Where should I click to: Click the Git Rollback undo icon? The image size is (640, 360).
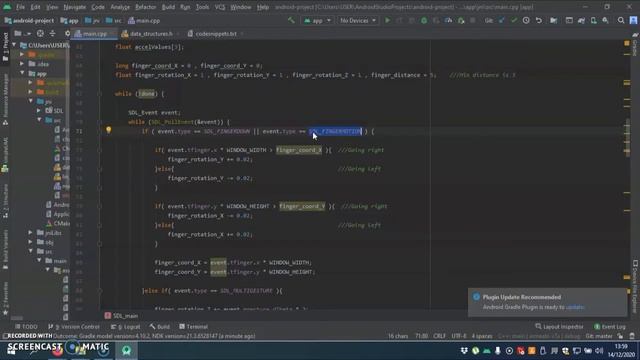[539, 20]
